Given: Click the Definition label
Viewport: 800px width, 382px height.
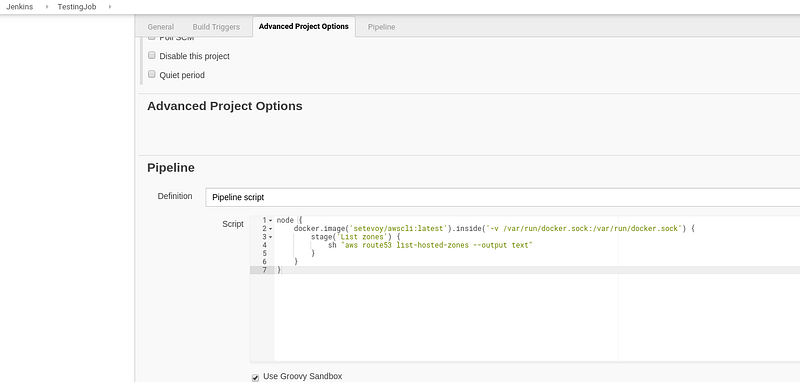Looking at the screenshot, I should (x=175, y=196).
